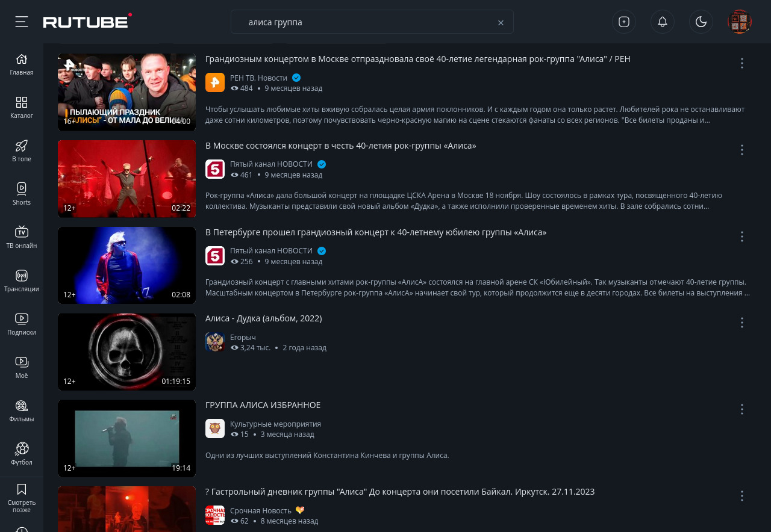The height and width of the screenshot is (532, 771).
Task: Click description 'Одни из лучших выступлений Константина Кинчева'
Action: (x=327, y=455)
